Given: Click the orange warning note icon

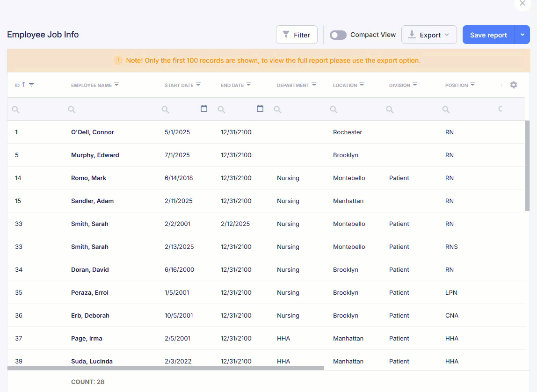Looking at the screenshot, I should point(118,61).
